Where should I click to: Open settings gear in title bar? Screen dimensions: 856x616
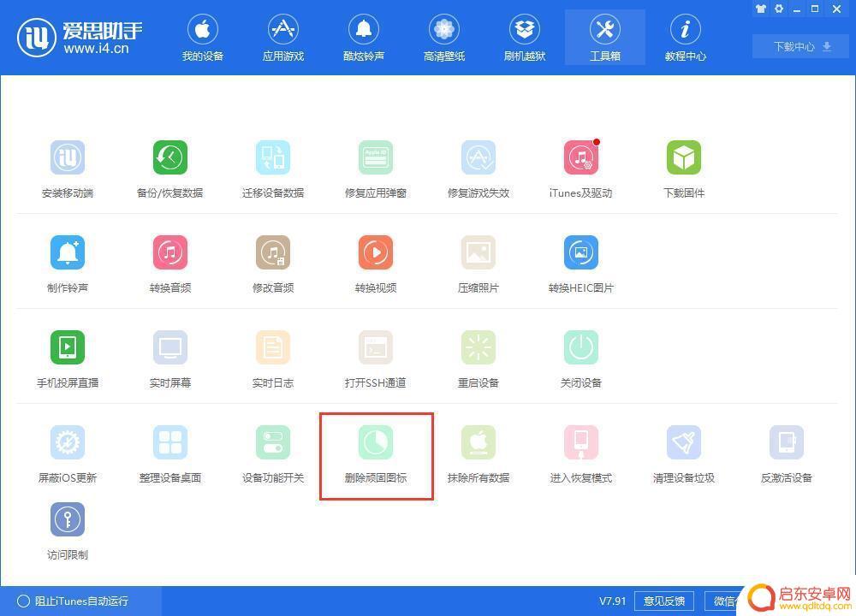(778, 9)
